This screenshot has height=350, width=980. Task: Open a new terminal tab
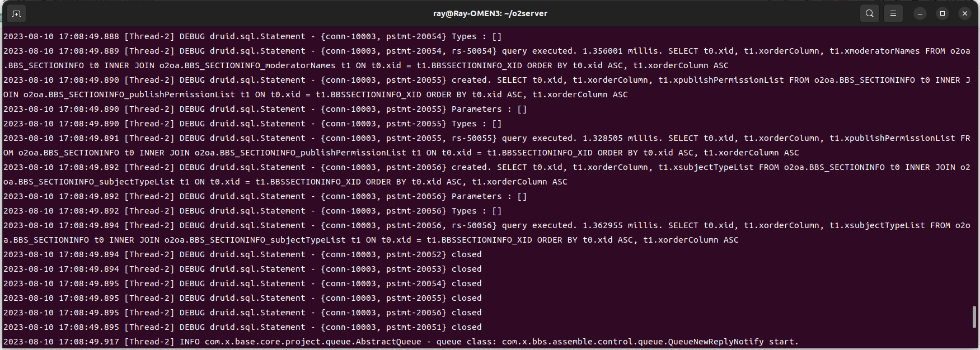(16, 13)
